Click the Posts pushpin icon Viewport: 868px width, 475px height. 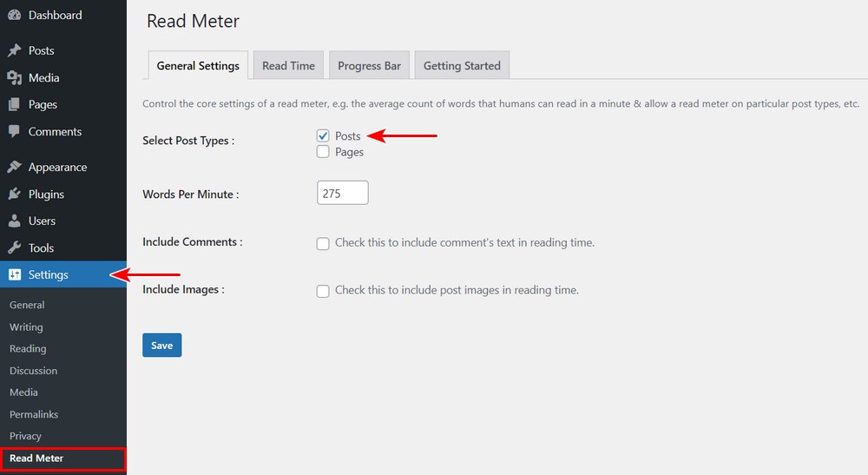coord(15,50)
